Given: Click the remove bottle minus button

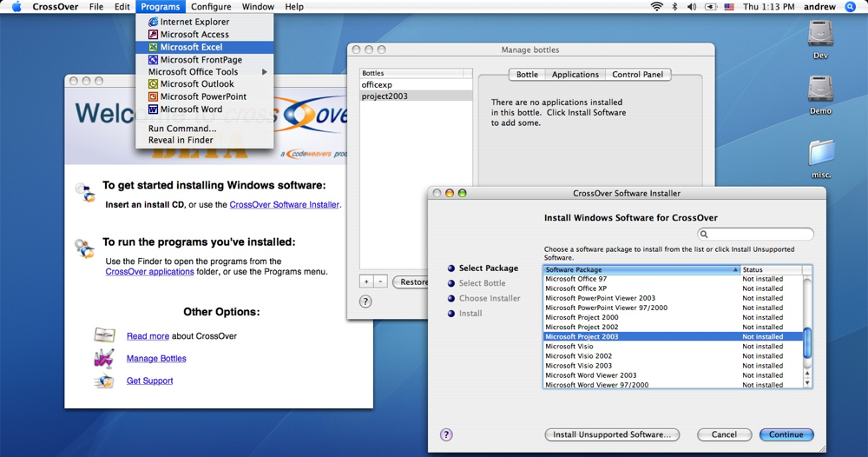Looking at the screenshot, I should coord(380,282).
